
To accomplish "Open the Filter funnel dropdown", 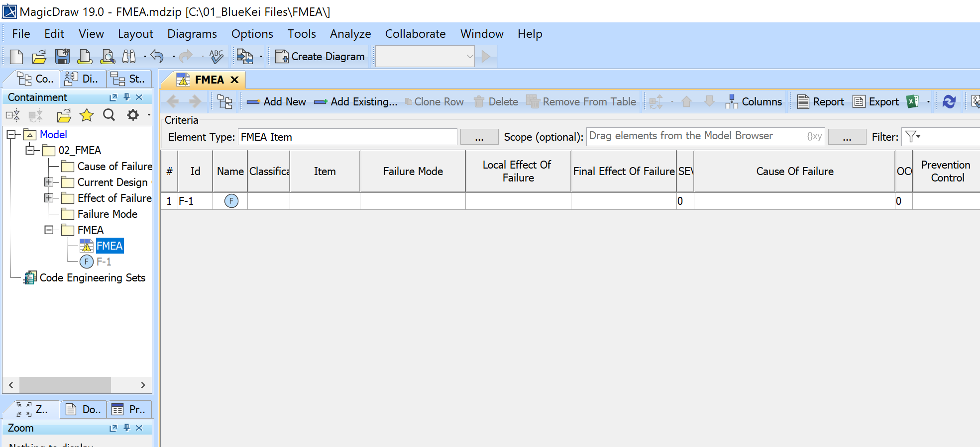I will [x=913, y=136].
